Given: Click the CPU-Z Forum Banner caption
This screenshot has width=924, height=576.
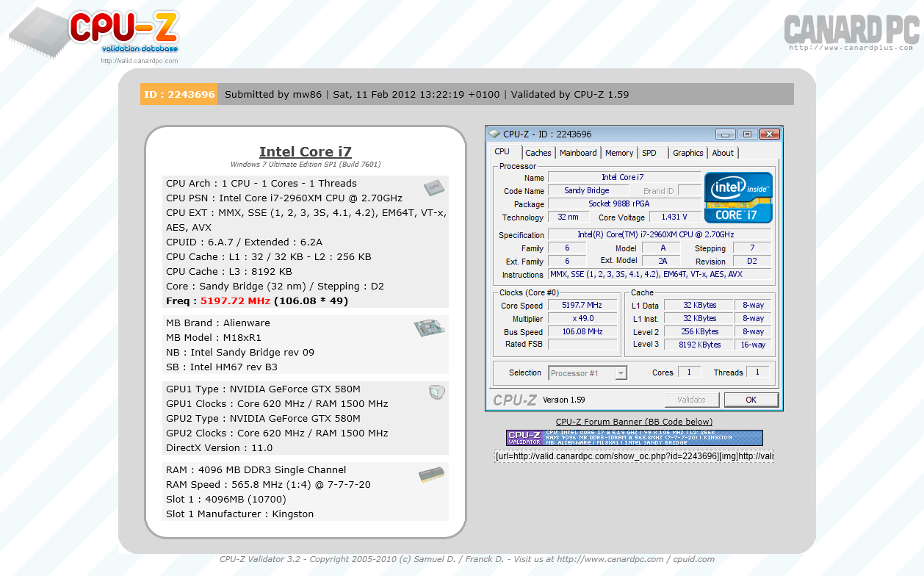Looking at the screenshot, I should point(634,422).
